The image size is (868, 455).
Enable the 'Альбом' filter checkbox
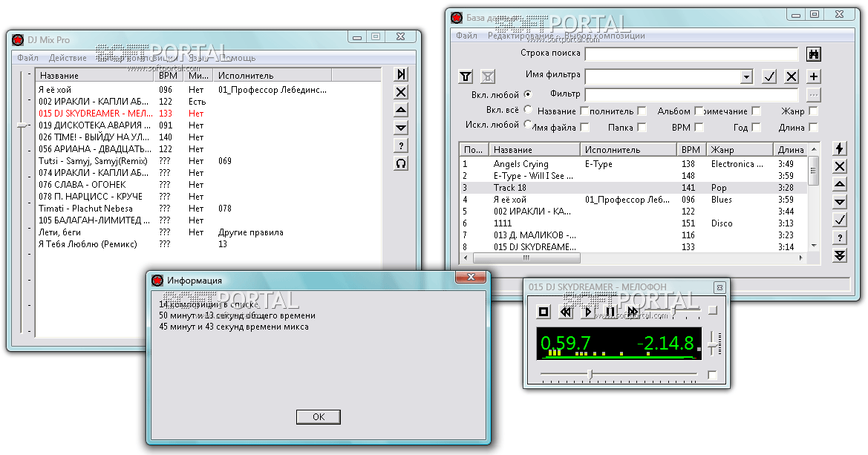(x=699, y=111)
